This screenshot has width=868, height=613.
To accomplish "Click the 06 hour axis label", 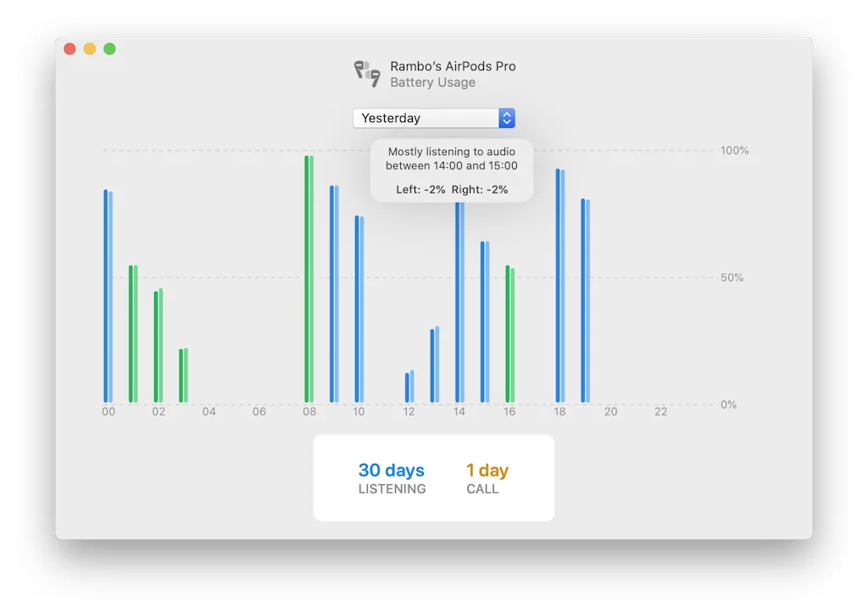I will 259,411.
